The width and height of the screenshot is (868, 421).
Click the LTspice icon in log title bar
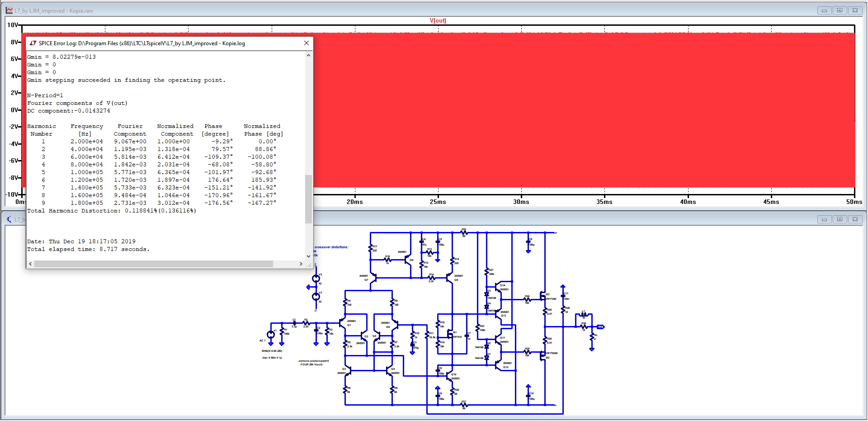click(33, 43)
